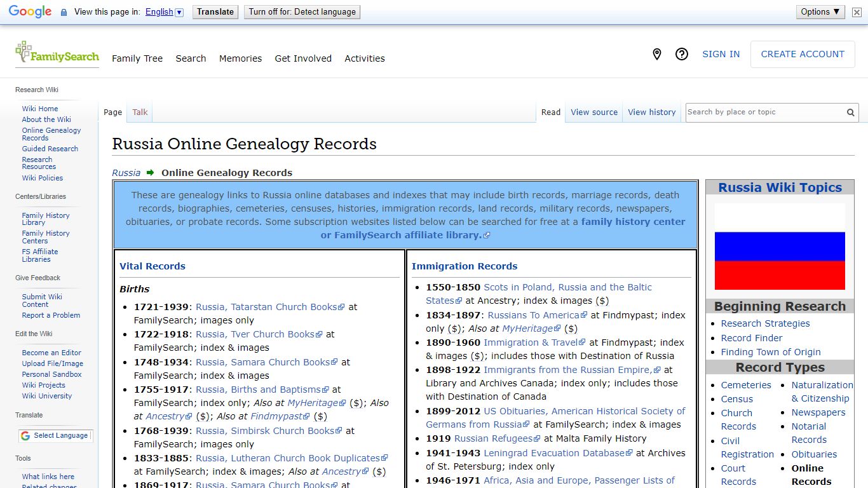
Task: Open Personal Sandbox link
Action: tap(52, 374)
